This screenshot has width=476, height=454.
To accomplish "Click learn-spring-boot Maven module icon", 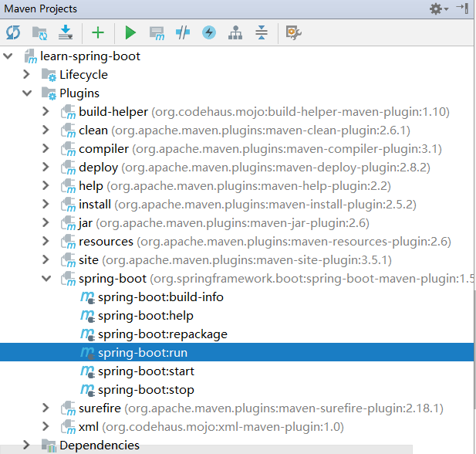I will (x=31, y=56).
